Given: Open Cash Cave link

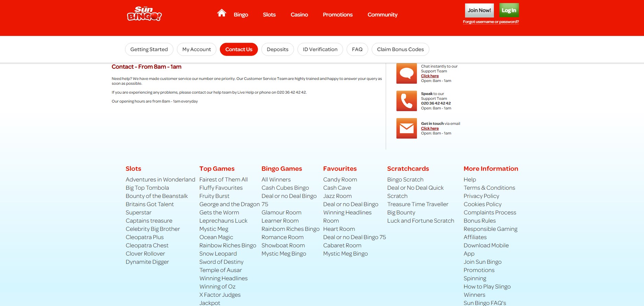Looking at the screenshot, I should 337,188.
